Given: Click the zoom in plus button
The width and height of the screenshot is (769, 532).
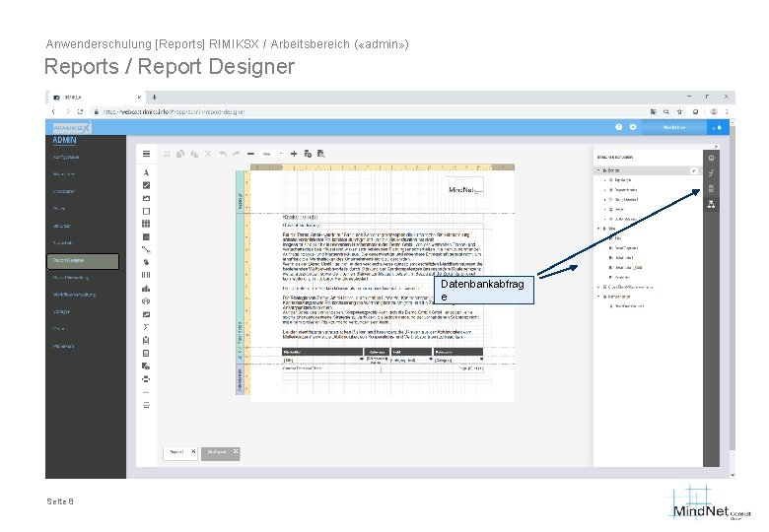Looking at the screenshot, I should click(294, 154).
